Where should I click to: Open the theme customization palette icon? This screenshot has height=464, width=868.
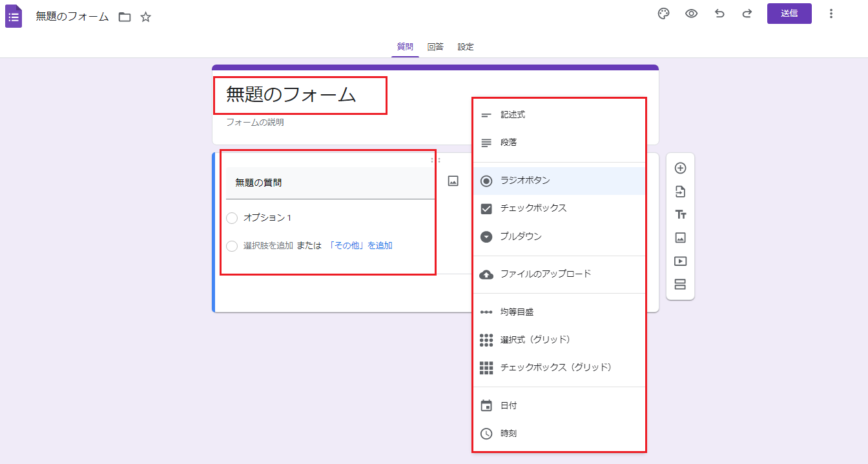tap(663, 14)
